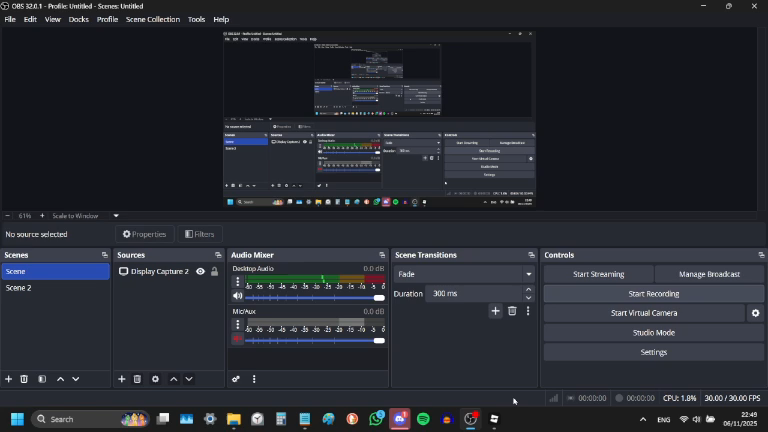The image size is (768, 432).
Task: Pop out the Sources dock using its float icon
Action: pos(218,255)
